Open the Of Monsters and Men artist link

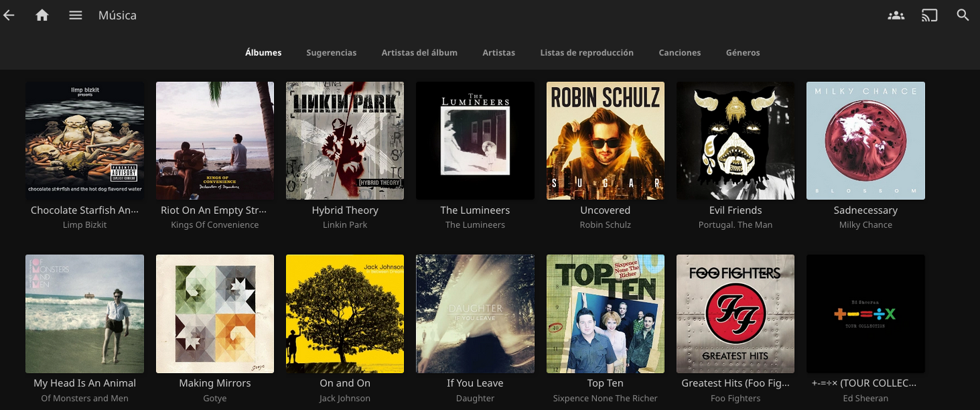pyautogui.click(x=84, y=398)
